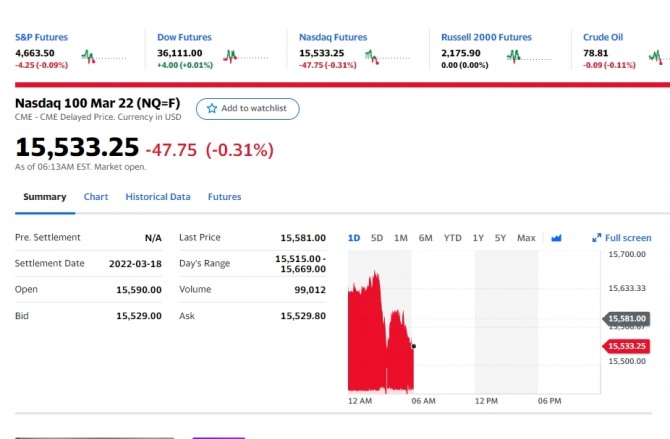Click the star icon beside Add to watchlist

pos(212,108)
